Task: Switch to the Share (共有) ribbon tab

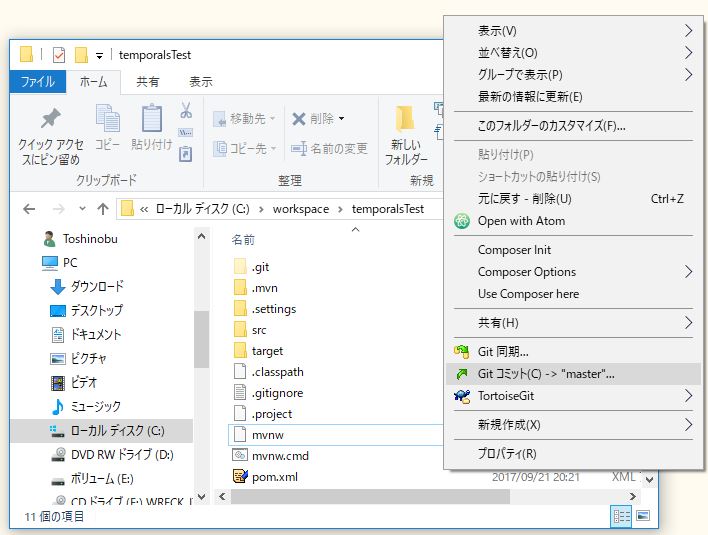Action: pos(148,82)
